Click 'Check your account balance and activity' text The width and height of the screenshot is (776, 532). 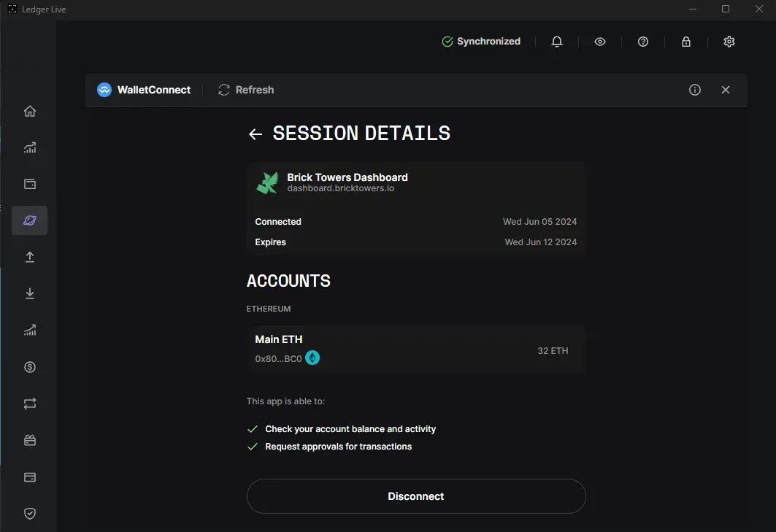coord(350,429)
